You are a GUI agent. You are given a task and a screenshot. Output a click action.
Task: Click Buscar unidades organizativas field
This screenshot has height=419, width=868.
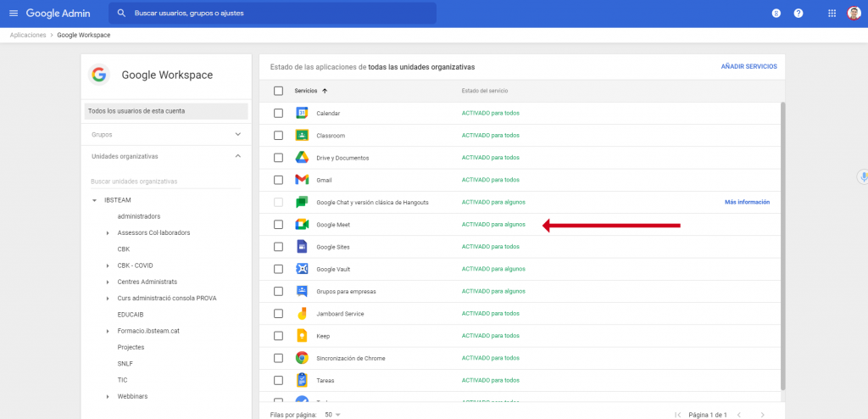click(x=166, y=182)
